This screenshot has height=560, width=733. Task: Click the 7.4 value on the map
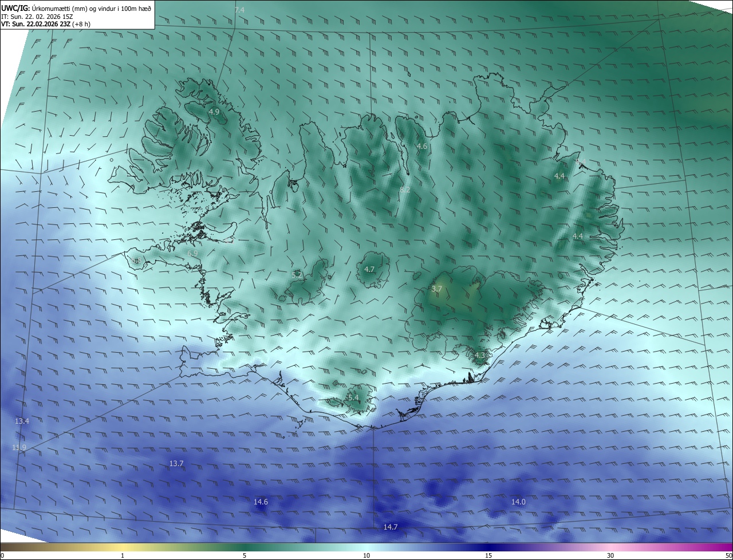pos(239,10)
